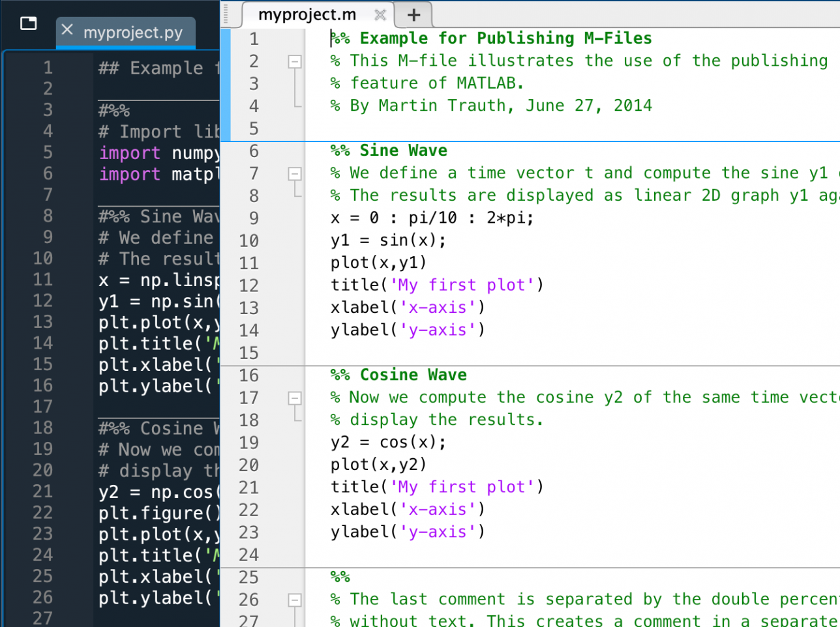Close the myproject.m tab

pos(380,14)
